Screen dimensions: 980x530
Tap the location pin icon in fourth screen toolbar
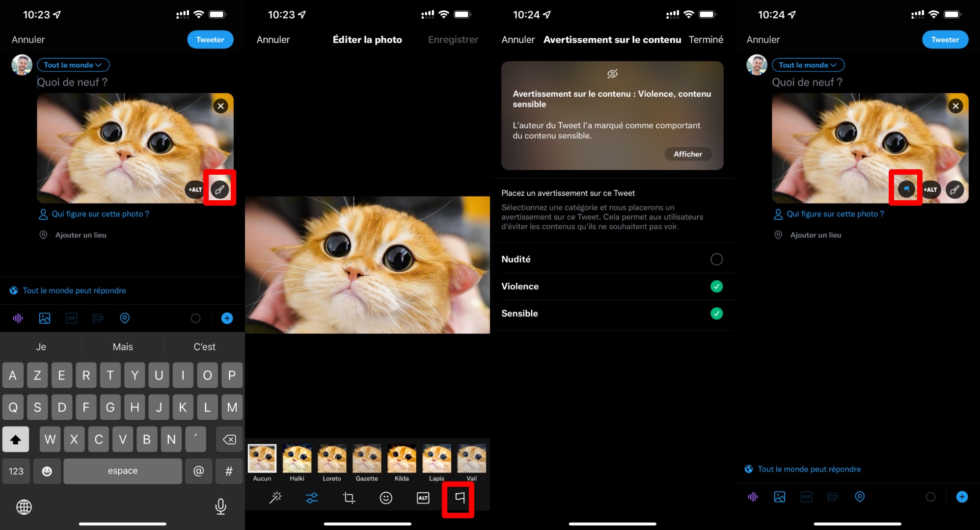click(860, 497)
